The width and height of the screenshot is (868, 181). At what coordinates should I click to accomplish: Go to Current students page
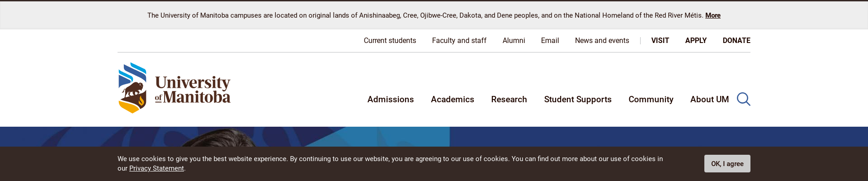(390, 41)
